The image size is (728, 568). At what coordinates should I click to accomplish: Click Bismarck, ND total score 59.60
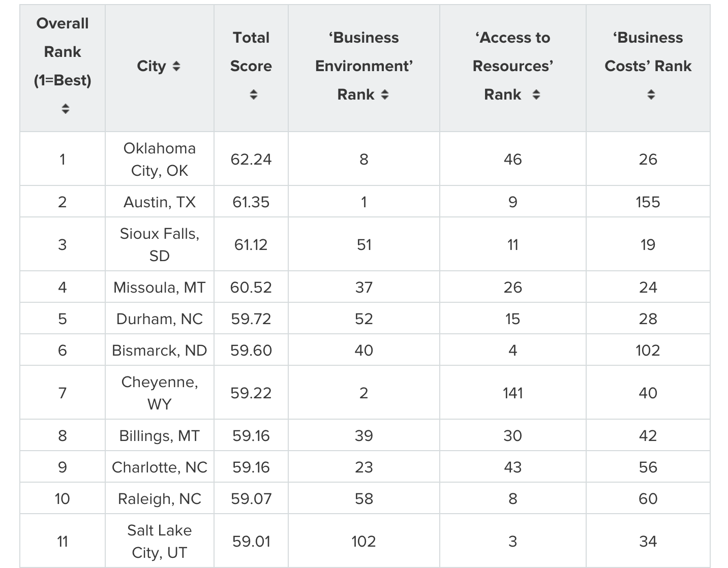coord(251,351)
